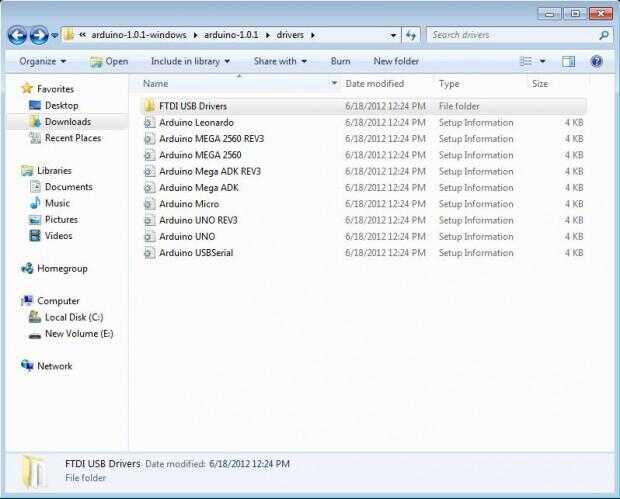Select the Arduino Micro file icon
The image size is (620, 499).
[x=149, y=204]
